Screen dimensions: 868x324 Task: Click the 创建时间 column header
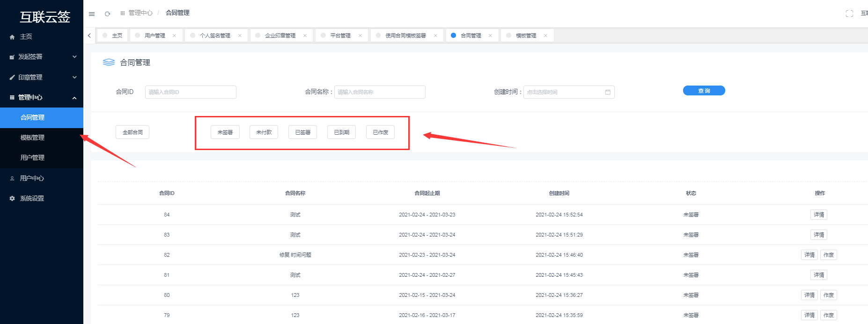[559, 193]
